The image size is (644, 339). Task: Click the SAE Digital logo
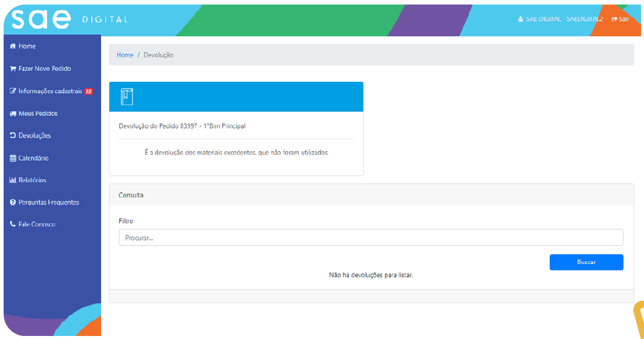click(70, 19)
